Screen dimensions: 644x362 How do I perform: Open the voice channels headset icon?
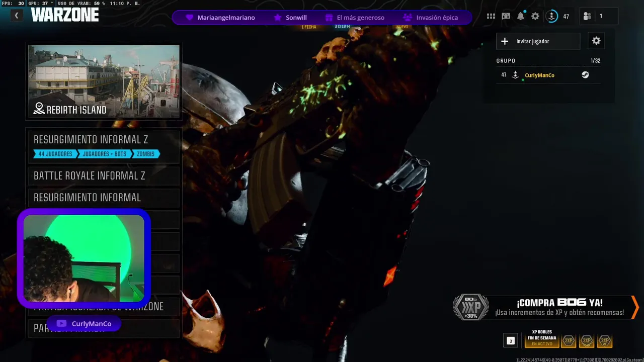coord(506,16)
